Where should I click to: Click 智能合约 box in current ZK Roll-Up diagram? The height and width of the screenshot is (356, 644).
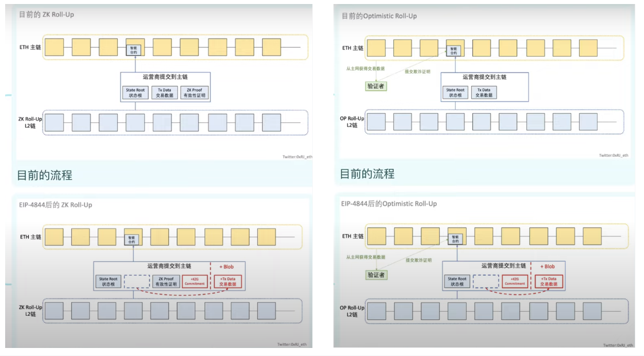tap(134, 50)
